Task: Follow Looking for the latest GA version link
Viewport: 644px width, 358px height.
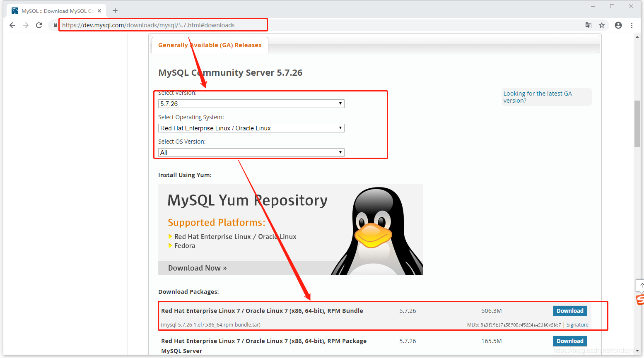Action: coord(538,97)
